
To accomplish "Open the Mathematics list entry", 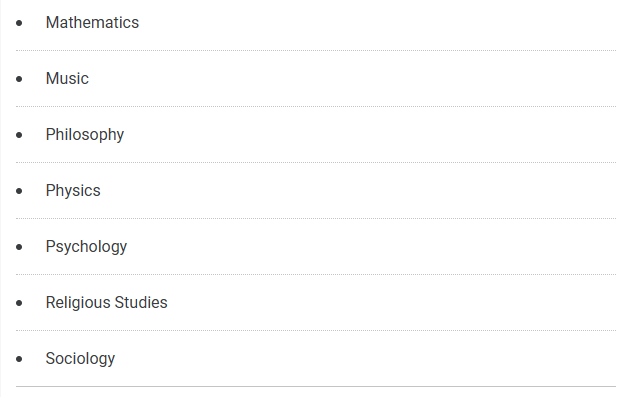I will point(92,23).
